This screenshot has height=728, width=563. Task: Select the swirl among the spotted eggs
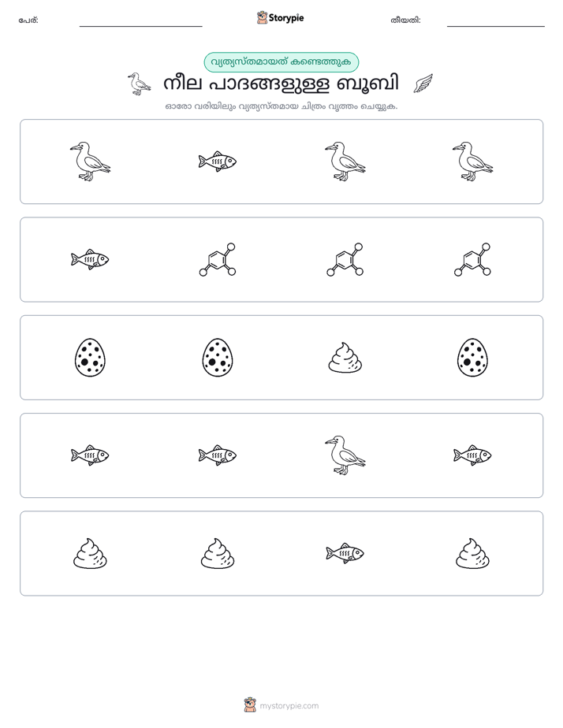click(345, 358)
